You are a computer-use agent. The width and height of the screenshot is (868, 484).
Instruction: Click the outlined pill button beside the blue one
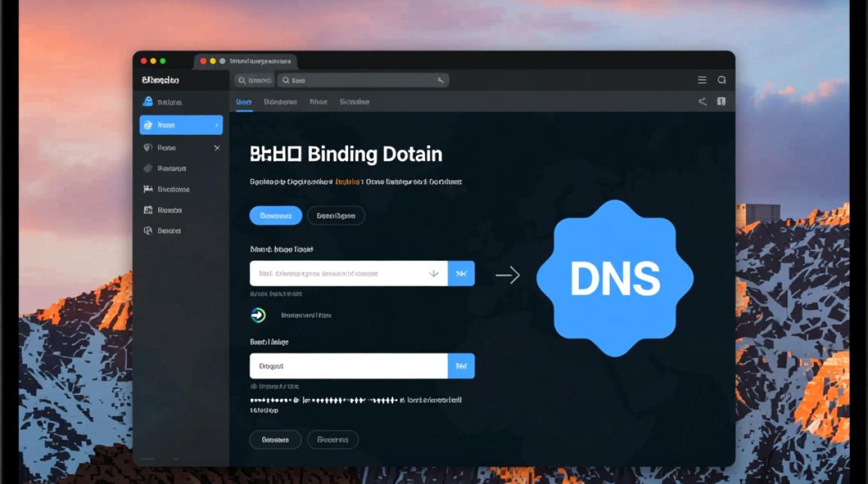[x=336, y=216]
